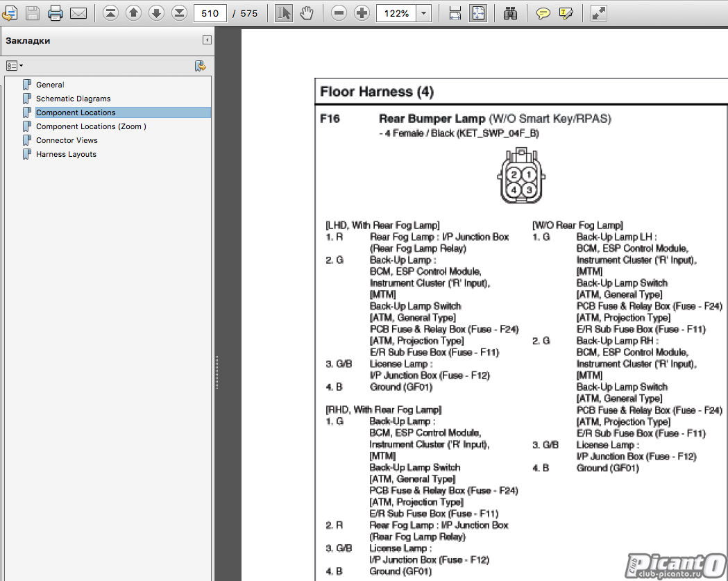This screenshot has width=728, height=581.
Task: Click the "Floor Harness (4)" heading
Action: coord(377,92)
